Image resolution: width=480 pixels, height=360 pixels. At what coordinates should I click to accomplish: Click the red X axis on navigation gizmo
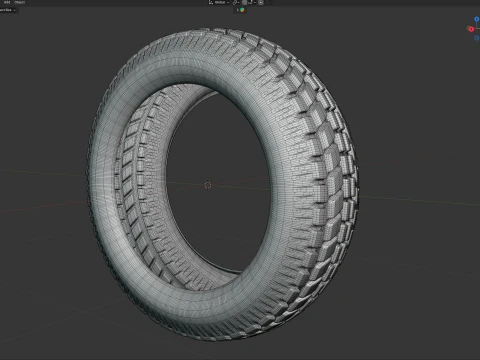[x=471, y=29]
